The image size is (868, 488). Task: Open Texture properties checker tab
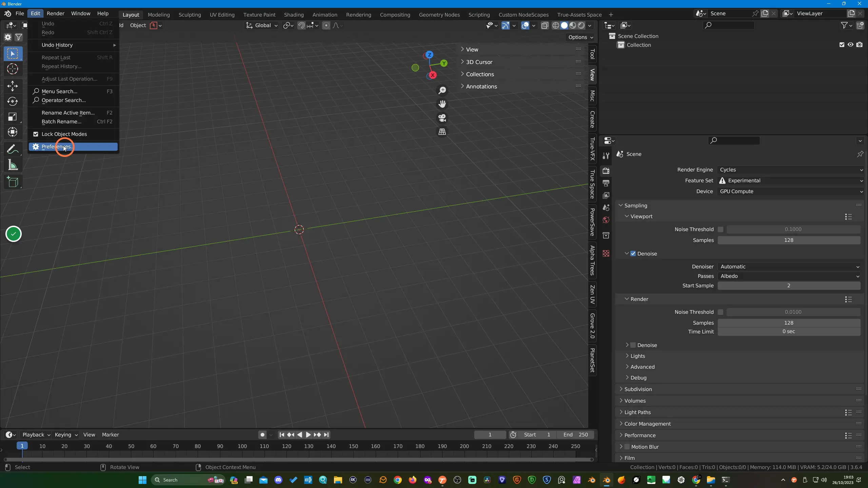pos(606,253)
